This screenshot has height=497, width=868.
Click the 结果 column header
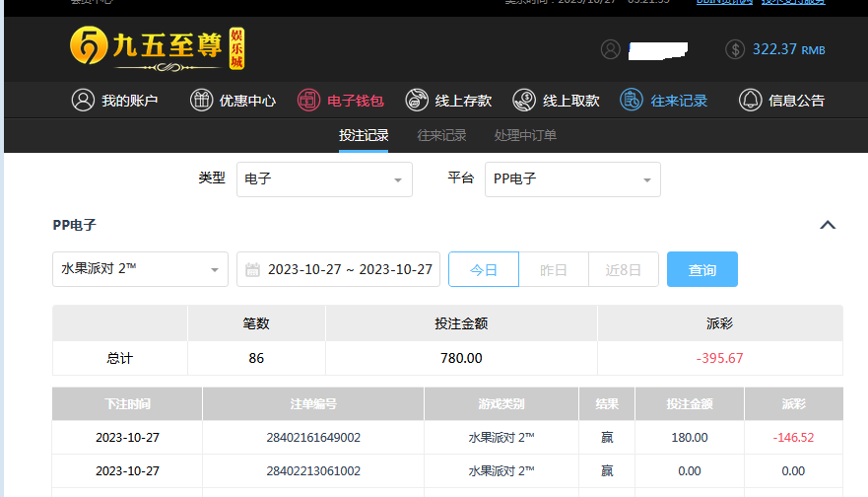coord(607,404)
